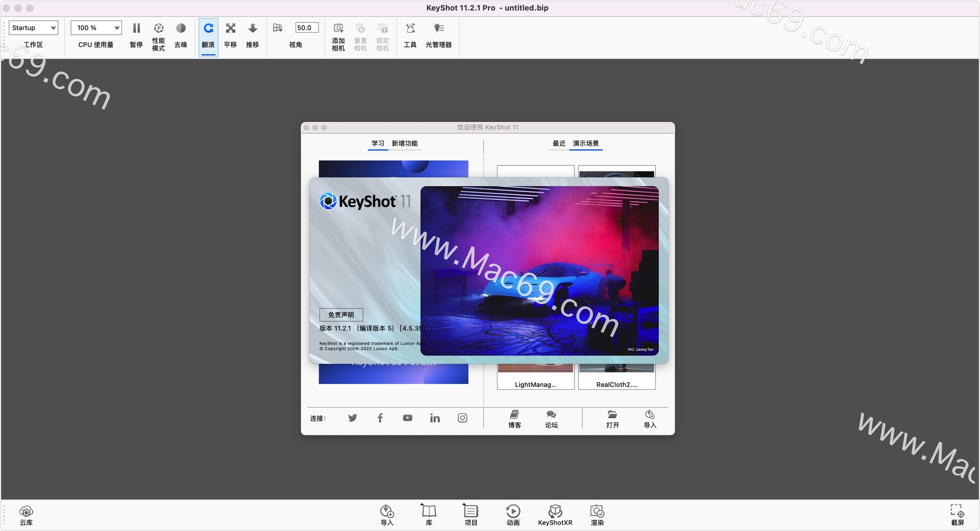Image resolution: width=980 pixels, height=531 pixels.
Task: Click the KeyShot 11 logo on splash
Action: coord(365,201)
